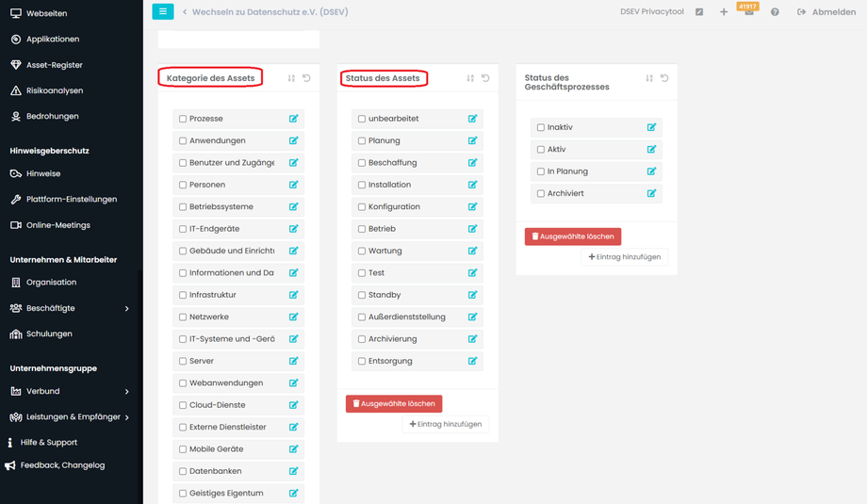This screenshot has width=867, height=504.
Task: Click Ausgewählte löschen under Status des Assets
Action: coord(394,403)
